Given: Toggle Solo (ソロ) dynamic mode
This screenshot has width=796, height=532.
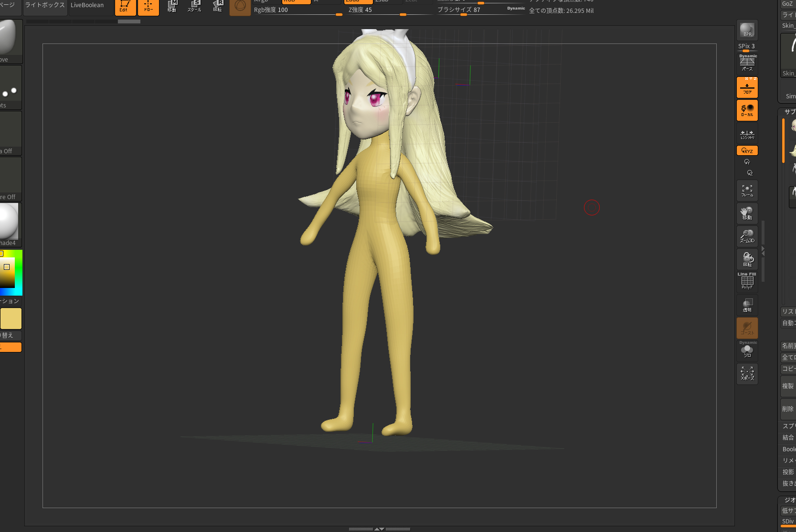Looking at the screenshot, I should coord(747,350).
